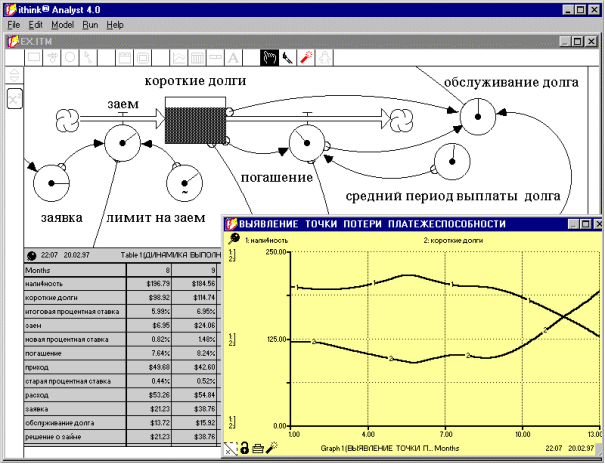Select the Hand tool in the toolbar
The image size is (605, 464).
(269, 58)
